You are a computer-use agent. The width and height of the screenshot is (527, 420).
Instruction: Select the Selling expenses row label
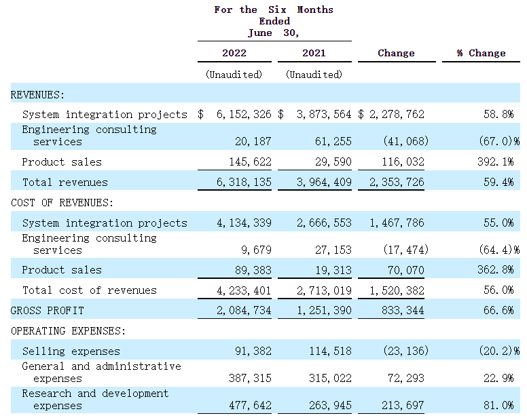point(71,351)
